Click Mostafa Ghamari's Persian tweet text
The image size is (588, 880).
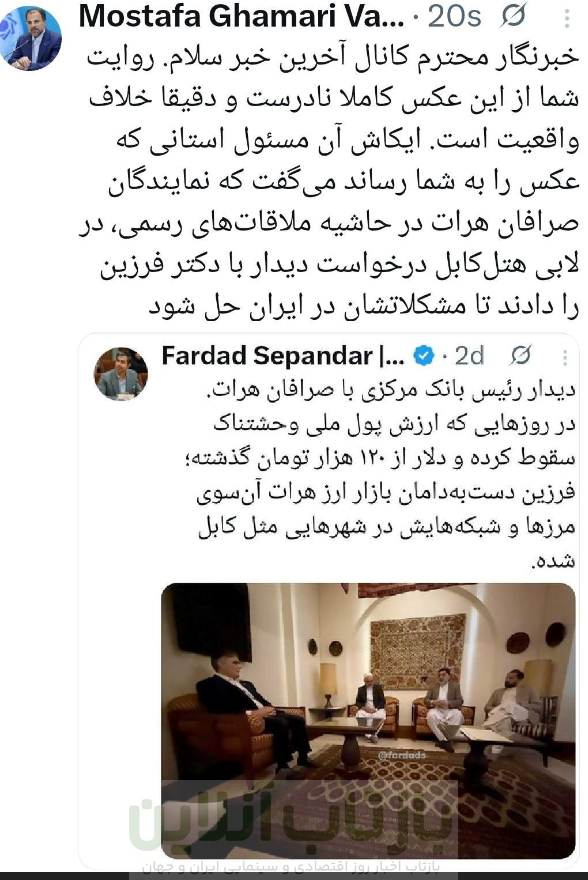coord(329,182)
